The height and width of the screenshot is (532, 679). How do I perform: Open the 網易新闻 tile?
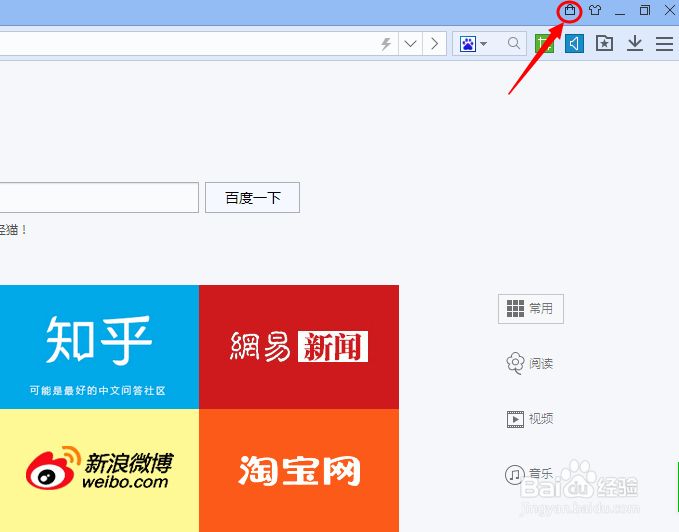click(x=299, y=347)
